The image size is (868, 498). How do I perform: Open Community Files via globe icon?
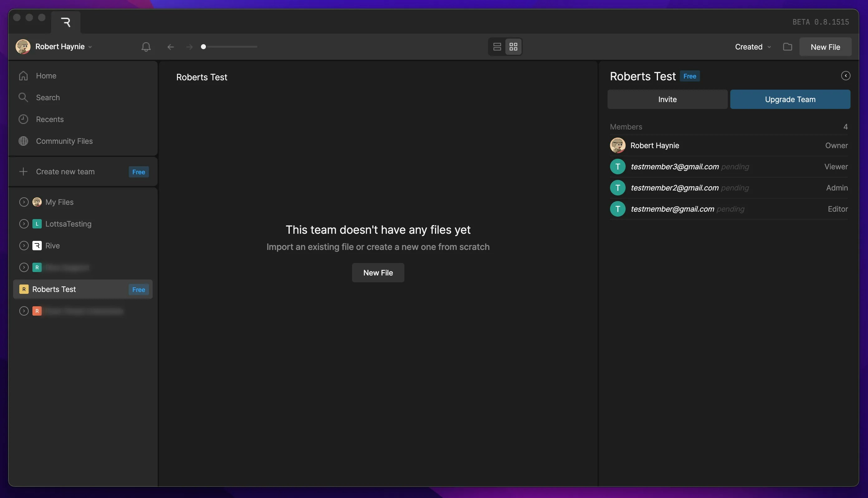click(23, 141)
